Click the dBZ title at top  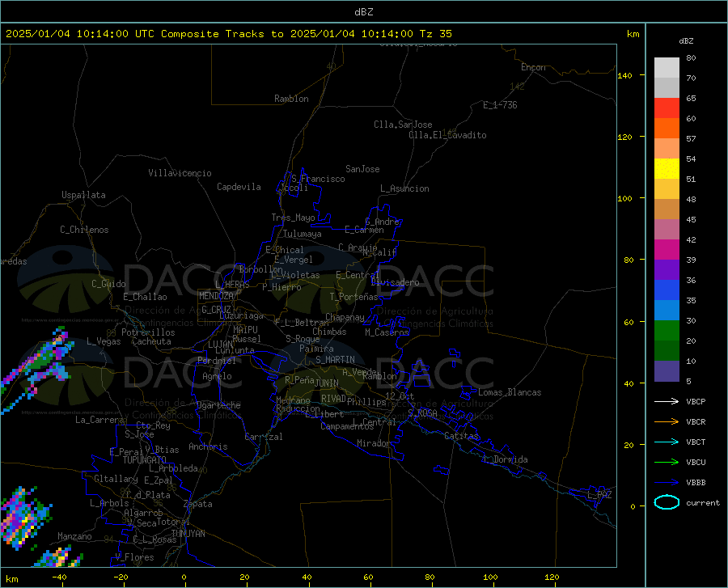[363, 12]
